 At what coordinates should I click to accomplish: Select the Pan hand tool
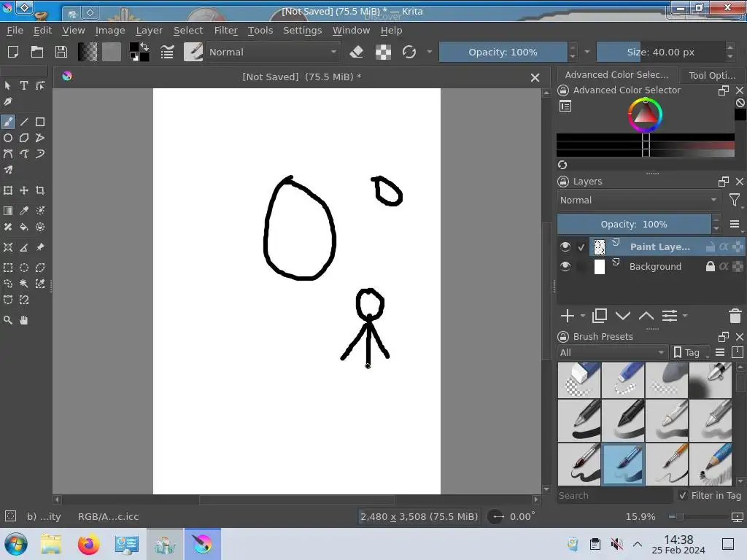24,320
